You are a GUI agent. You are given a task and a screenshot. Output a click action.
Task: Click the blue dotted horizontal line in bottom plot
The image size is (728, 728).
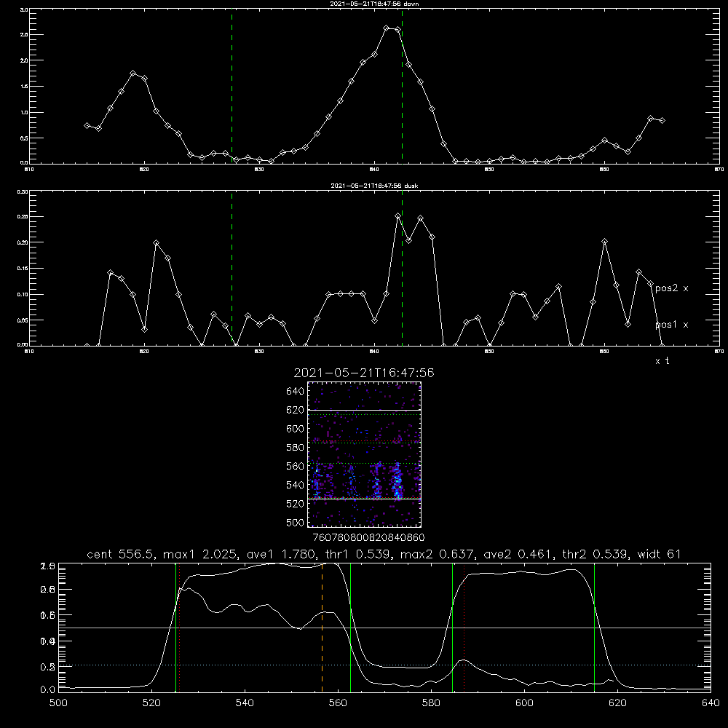(384, 665)
